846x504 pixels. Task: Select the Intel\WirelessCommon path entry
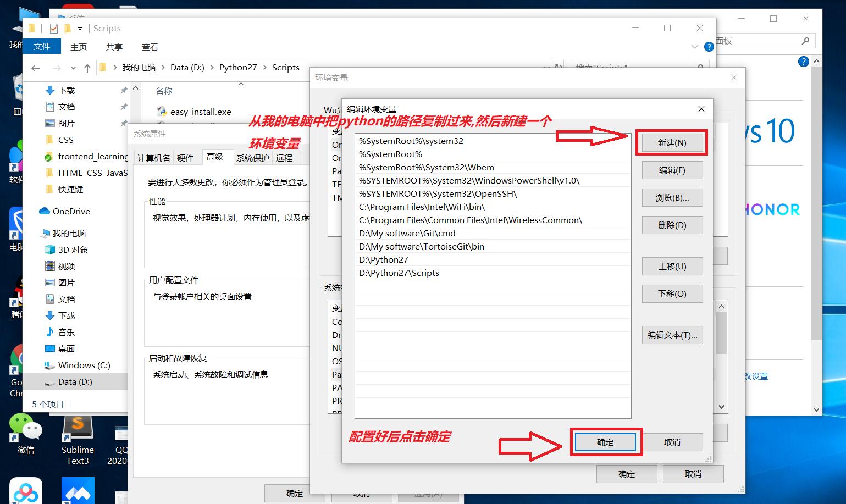[x=493, y=220]
